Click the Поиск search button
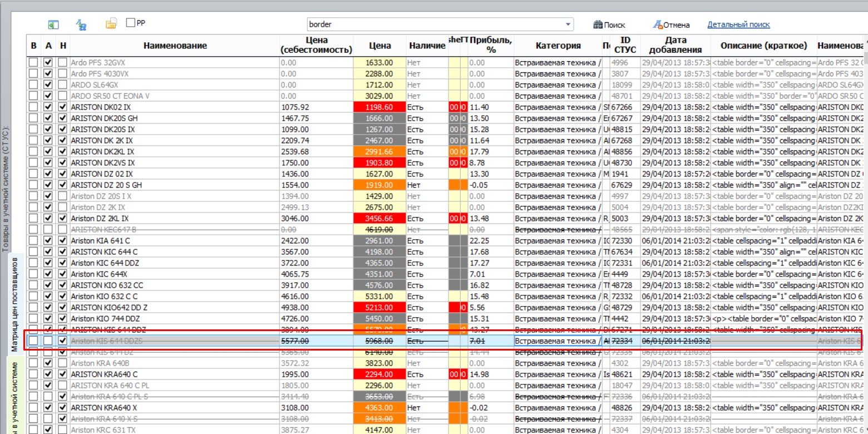The image size is (868, 434). point(609,24)
